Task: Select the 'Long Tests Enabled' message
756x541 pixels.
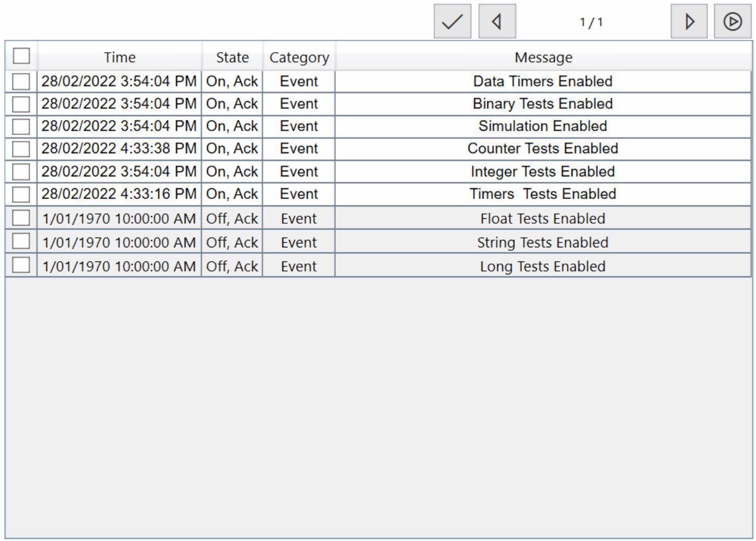Action: coord(543,266)
